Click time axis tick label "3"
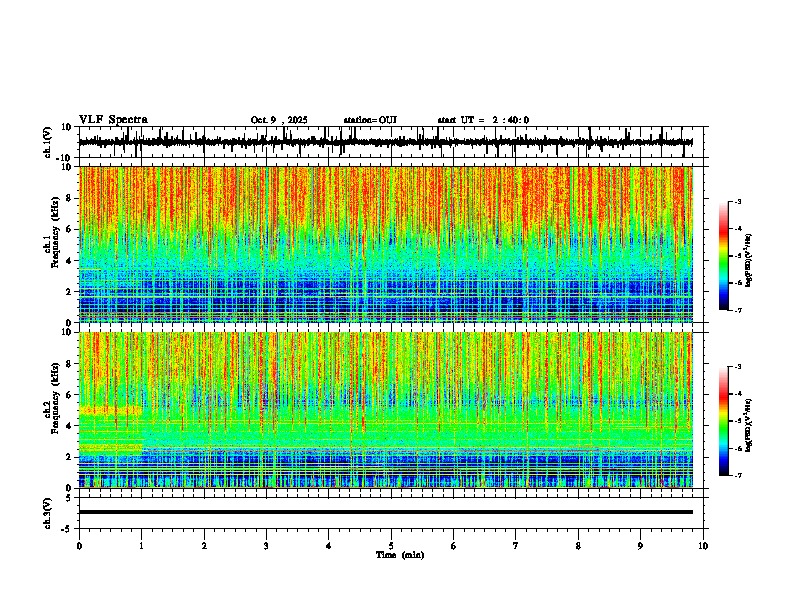The image size is (792, 612). click(266, 546)
